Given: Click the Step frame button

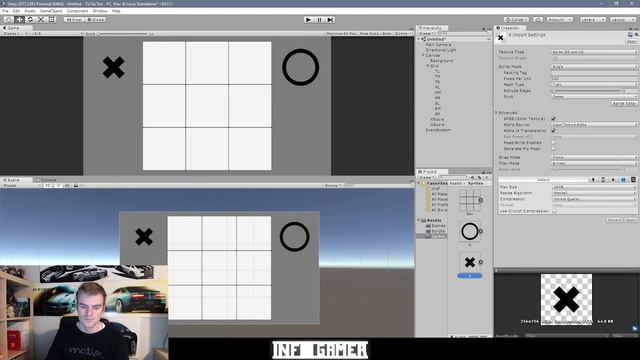Looking at the screenshot, I should pyautogui.click(x=331, y=20).
